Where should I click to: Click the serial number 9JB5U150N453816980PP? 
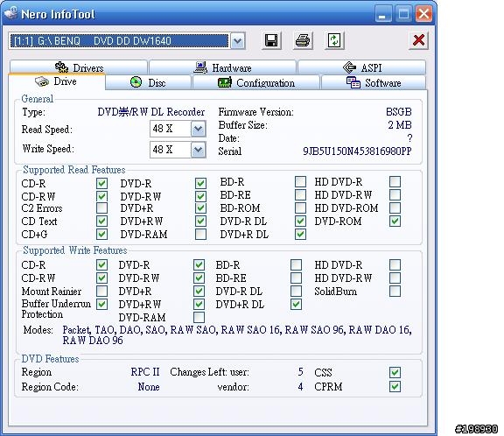click(x=357, y=151)
